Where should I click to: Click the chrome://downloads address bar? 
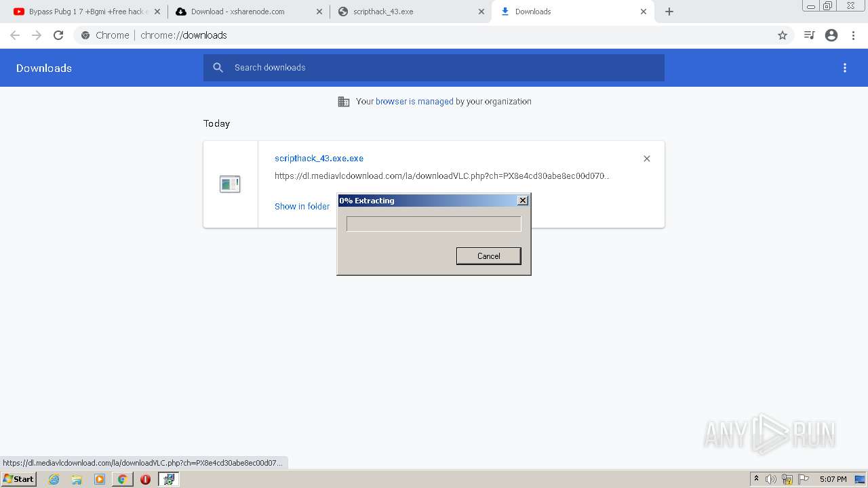[434, 35]
